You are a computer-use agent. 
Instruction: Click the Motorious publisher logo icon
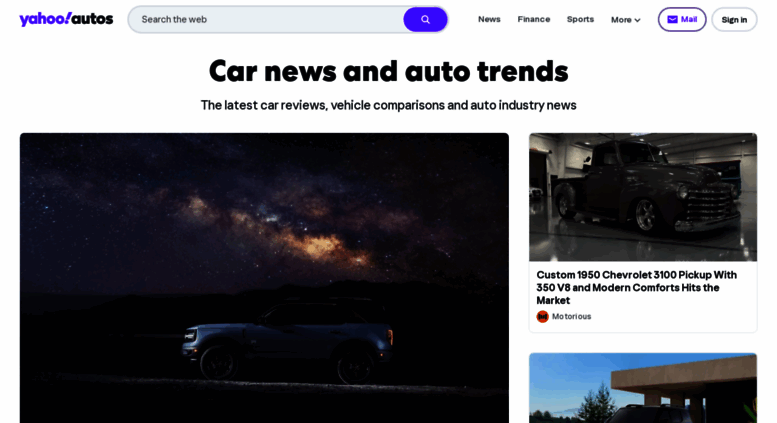pos(543,317)
